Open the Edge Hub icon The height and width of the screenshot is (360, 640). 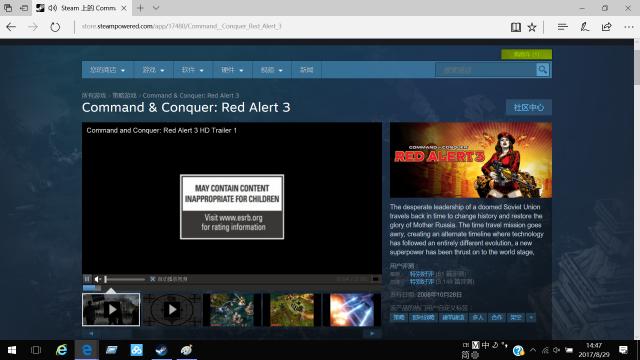562,27
